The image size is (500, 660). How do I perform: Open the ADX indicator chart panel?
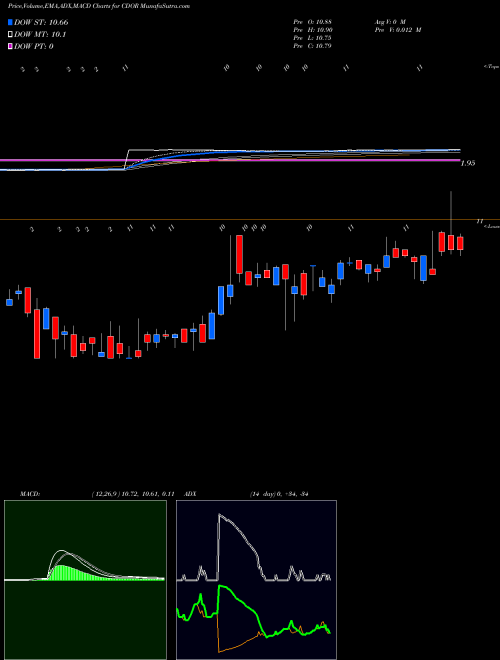(x=256, y=580)
